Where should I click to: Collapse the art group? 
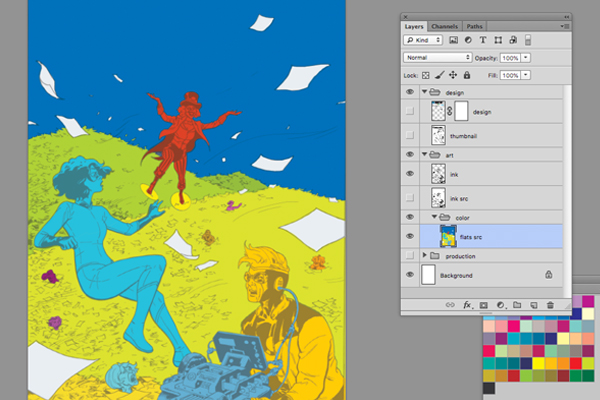tap(424, 154)
